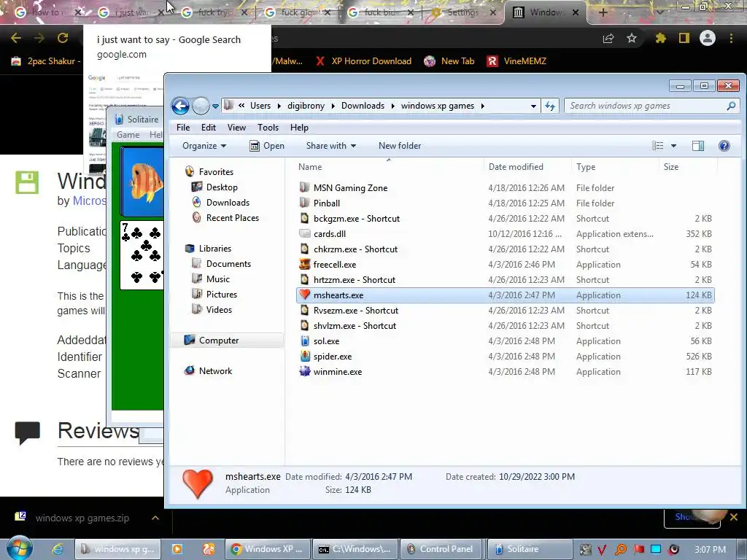The width and height of the screenshot is (747, 560).
Task: Click digibrony in the address breadcrumb
Action: [306, 106]
